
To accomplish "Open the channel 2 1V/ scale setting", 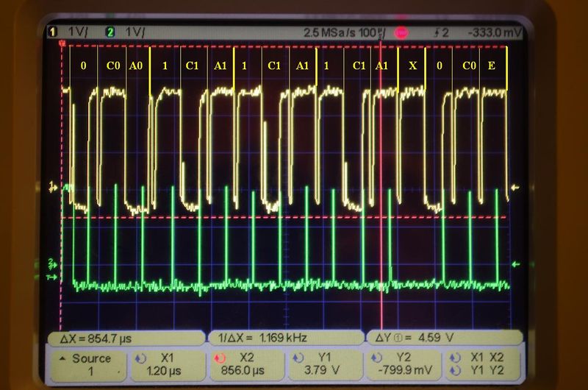I will pos(133,32).
